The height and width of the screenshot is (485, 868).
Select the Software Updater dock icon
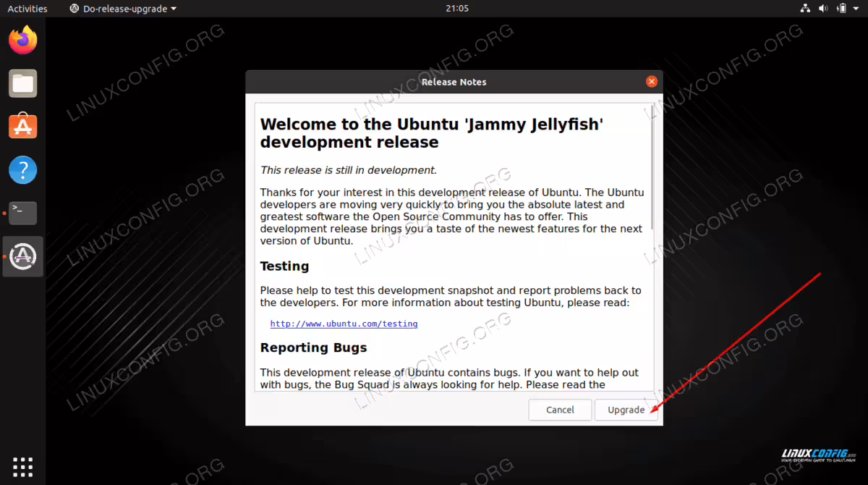pos(23,256)
